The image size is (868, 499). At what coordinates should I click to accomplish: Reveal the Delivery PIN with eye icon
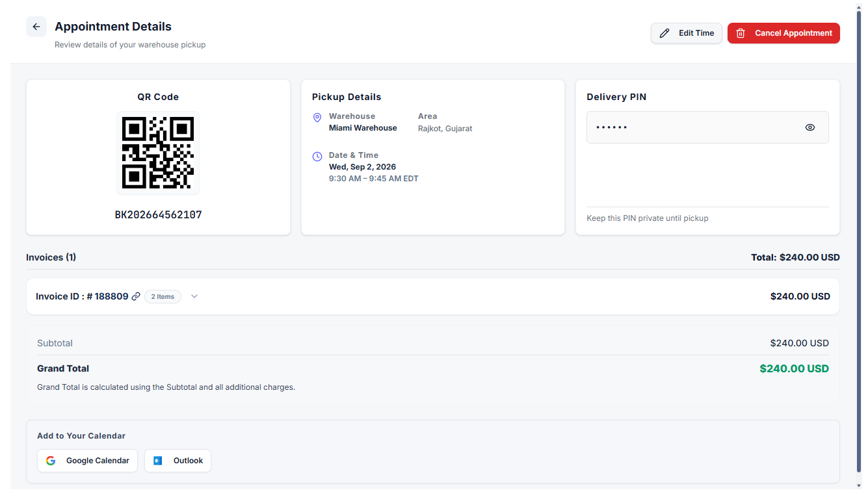click(x=810, y=127)
